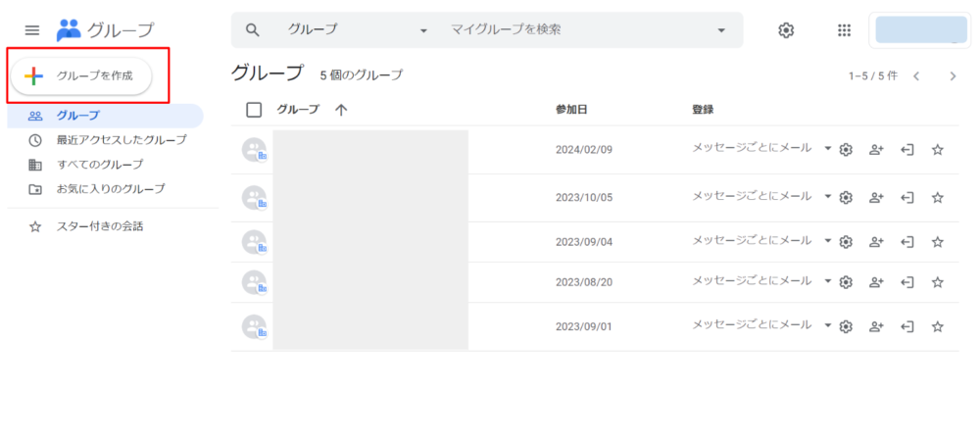This screenshot has height=441, width=980.
Task: Click the グループを作成 button
Action: [81, 76]
